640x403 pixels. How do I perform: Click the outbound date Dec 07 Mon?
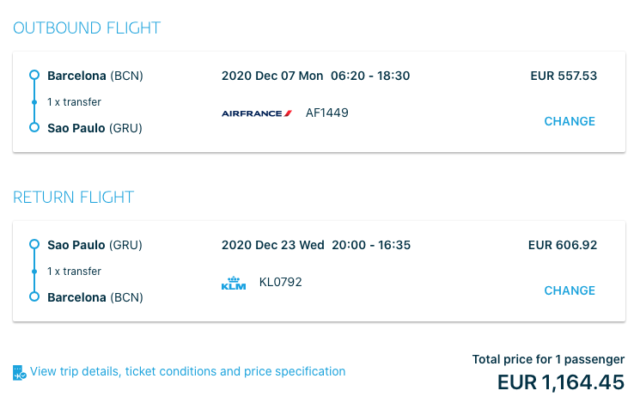click(x=270, y=75)
